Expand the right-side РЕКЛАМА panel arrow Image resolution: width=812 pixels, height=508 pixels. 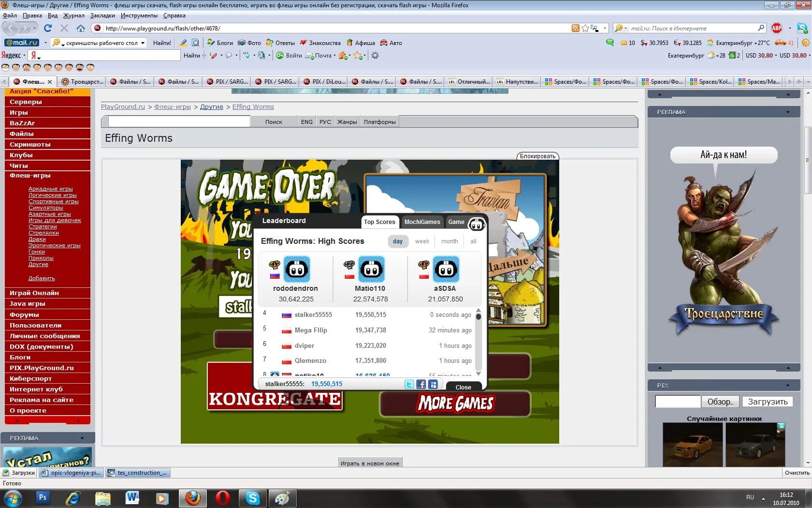click(x=788, y=112)
